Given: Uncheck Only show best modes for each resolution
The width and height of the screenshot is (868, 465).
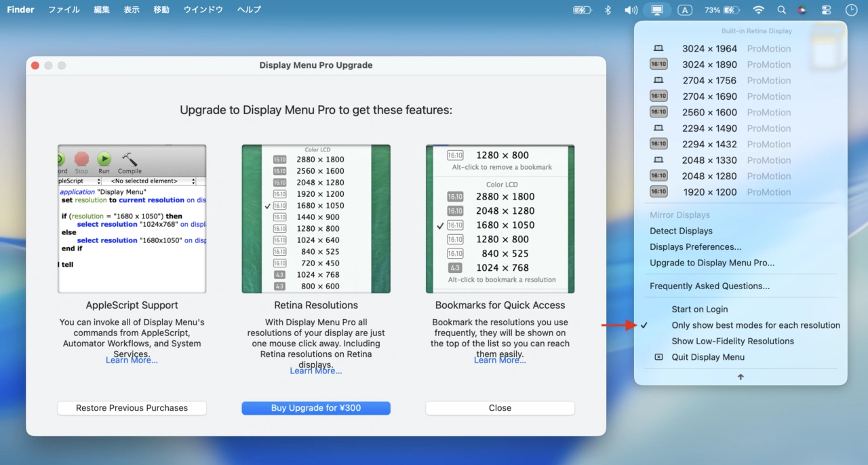Looking at the screenshot, I should pyautogui.click(x=755, y=325).
